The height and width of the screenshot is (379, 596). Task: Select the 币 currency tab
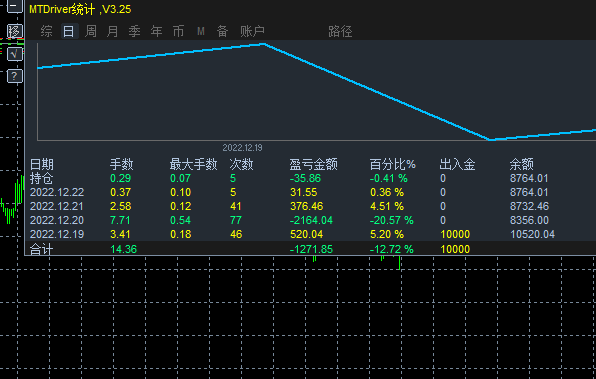pos(179,31)
